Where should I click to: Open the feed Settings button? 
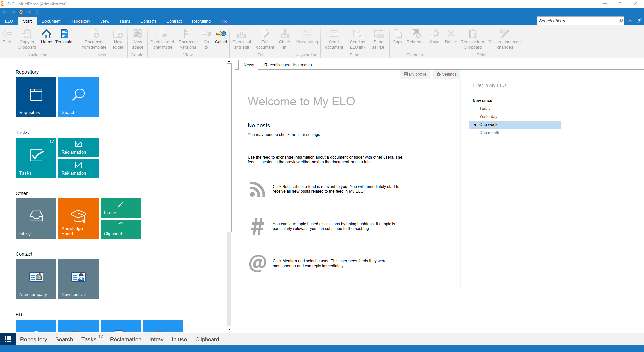(446, 74)
